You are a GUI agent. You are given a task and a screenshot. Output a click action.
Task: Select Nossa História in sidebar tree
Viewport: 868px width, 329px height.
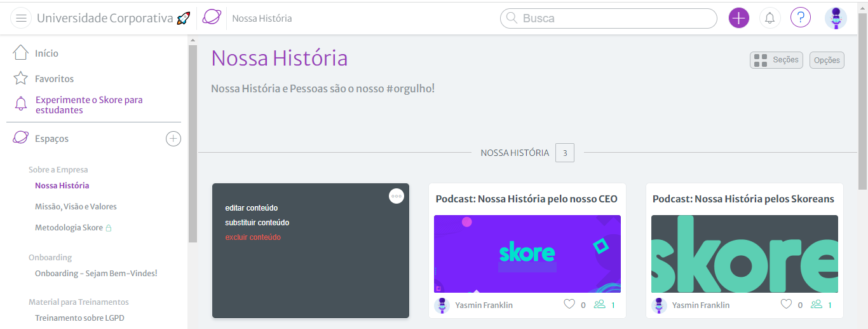click(62, 186)
